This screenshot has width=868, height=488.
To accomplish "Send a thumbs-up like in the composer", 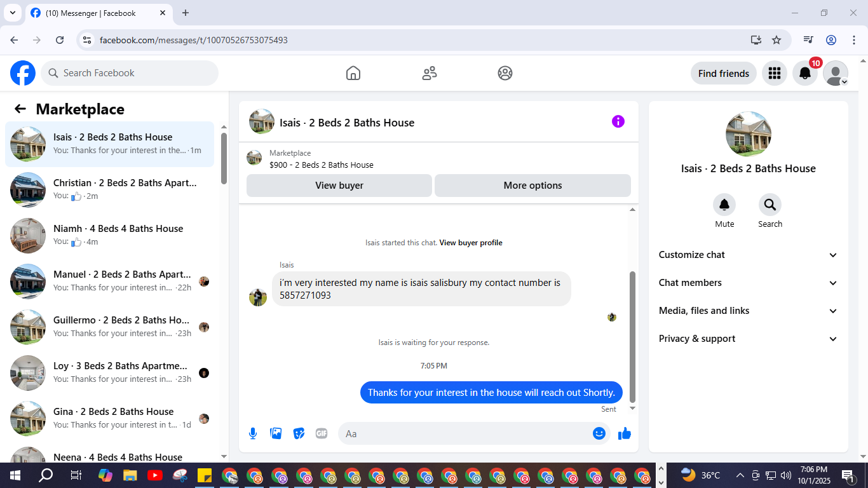I will click(625, 433).
